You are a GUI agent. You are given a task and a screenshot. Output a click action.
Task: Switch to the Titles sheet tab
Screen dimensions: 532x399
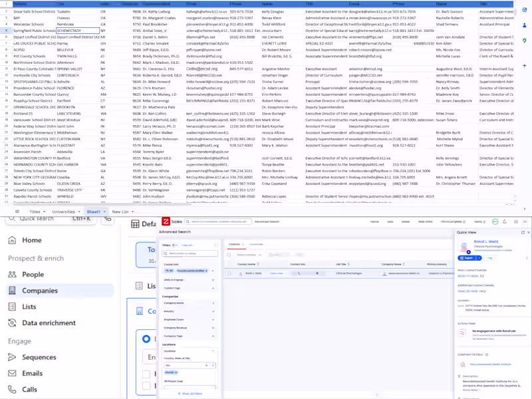coord(35,211)
